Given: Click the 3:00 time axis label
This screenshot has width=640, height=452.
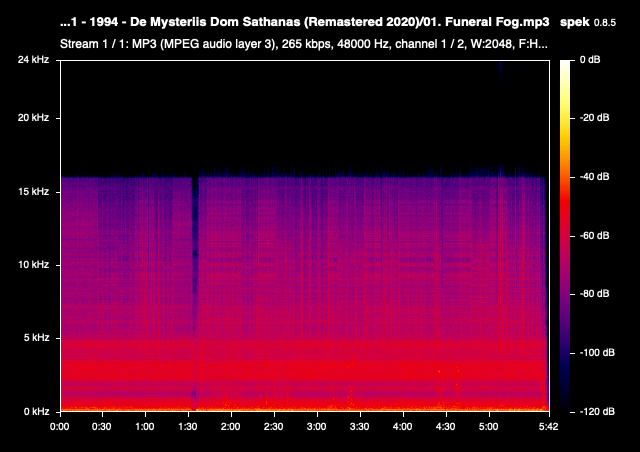Looking at the screenshot, I should pyautogui.click(x=316, y=427).
